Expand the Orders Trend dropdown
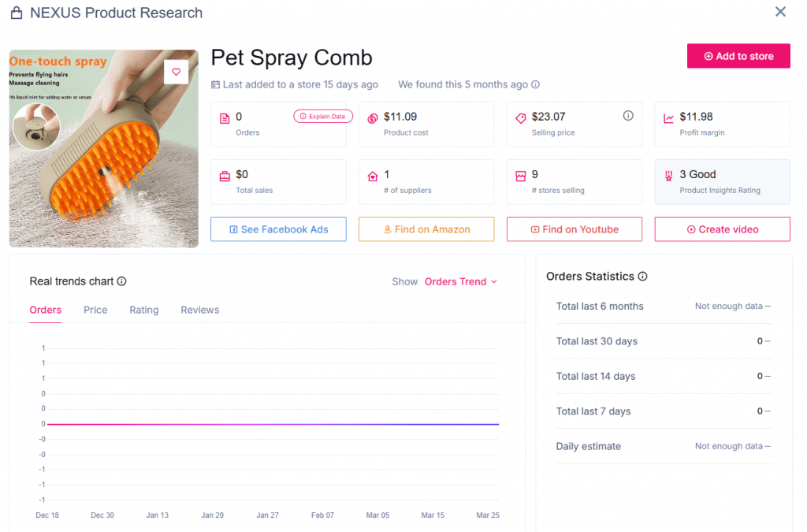This screenshot has width=807, height=532. click(x=461, y=281)
